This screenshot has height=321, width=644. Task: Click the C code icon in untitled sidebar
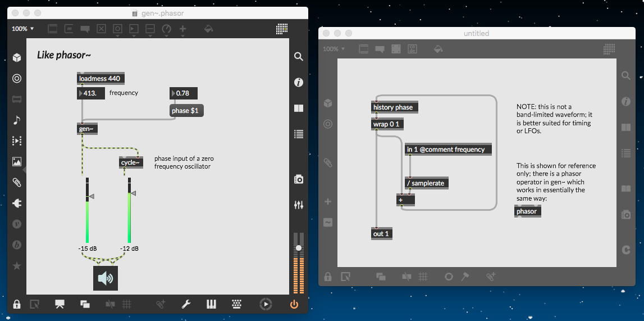[x=626, y=250]
